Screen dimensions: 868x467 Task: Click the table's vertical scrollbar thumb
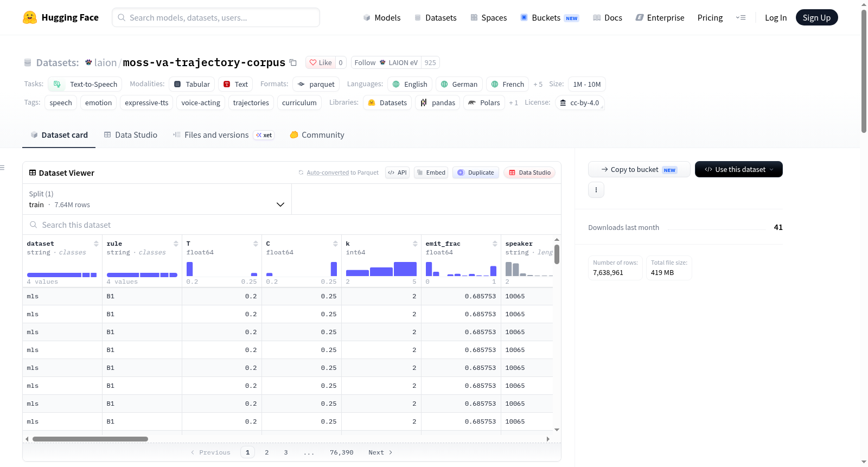point(557,254)
